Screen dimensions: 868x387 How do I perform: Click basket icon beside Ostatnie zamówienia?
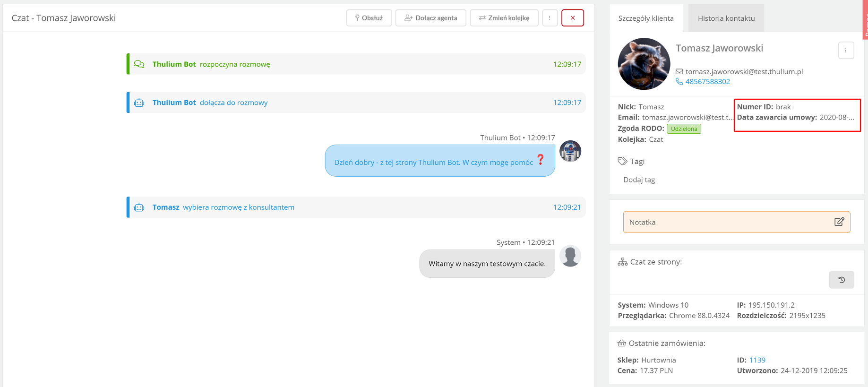[x=622, y=343]
